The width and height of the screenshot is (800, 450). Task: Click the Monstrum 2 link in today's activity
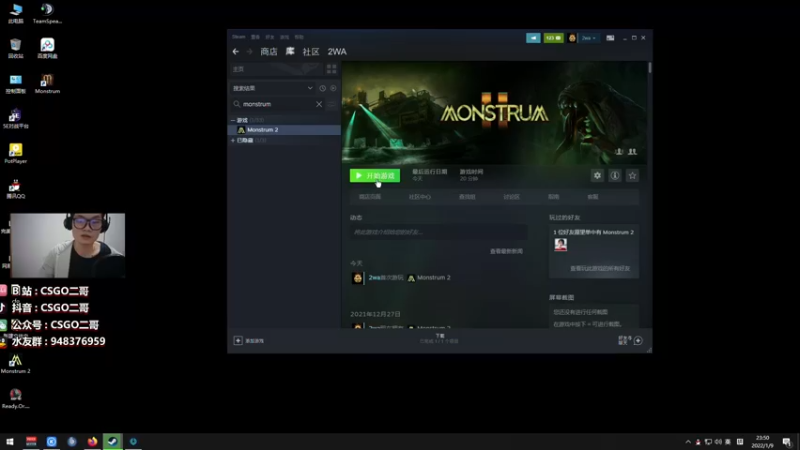[434, 278]
